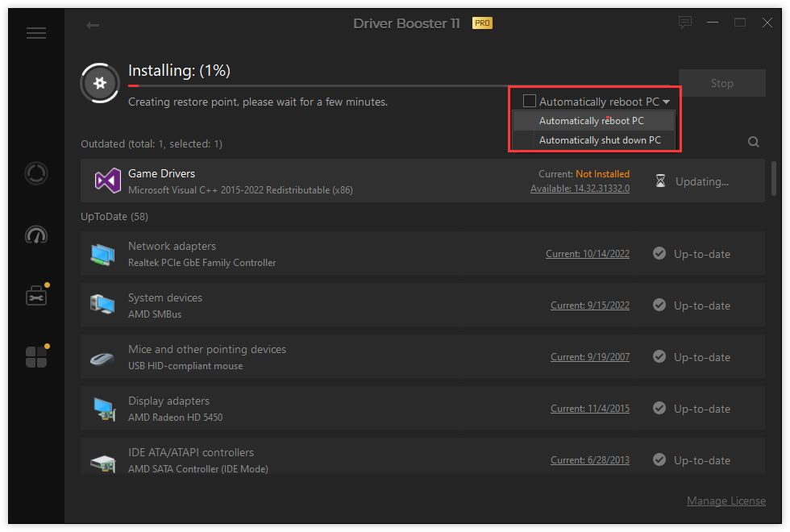Screen dimensions: 790x532
Task: Click the Updating... status text
Action: (702, 181)
